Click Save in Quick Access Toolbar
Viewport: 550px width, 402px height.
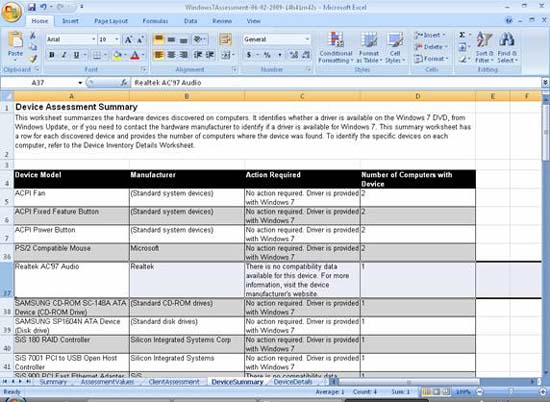(32, 7)
